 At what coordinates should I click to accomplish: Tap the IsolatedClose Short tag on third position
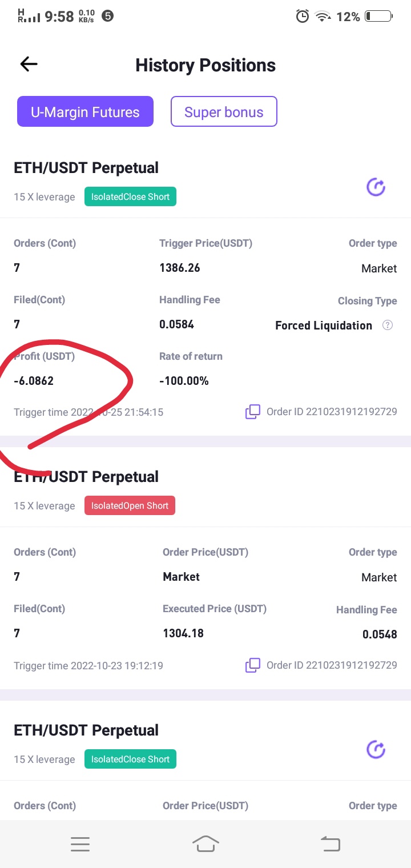tap(130, 759)
